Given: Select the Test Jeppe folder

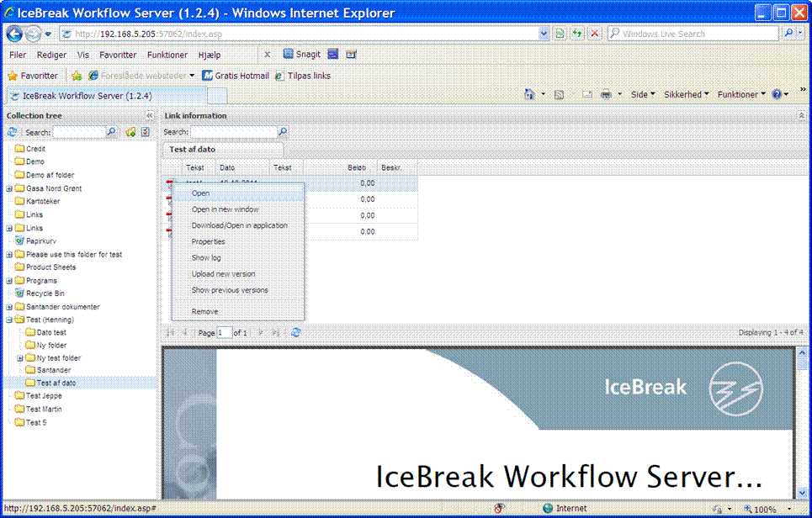Looking at the screenshot, I should click(39, 396).
